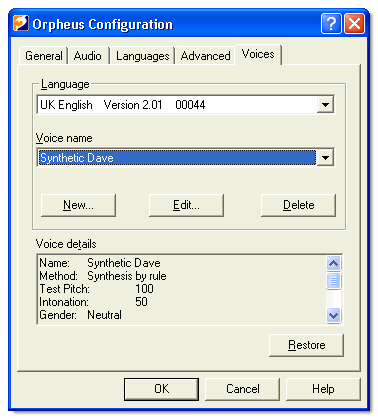Image resolution: width=378 pixels, height=419 pixels.
Task: Switch to the Audio tab
Action: (88, 56)
